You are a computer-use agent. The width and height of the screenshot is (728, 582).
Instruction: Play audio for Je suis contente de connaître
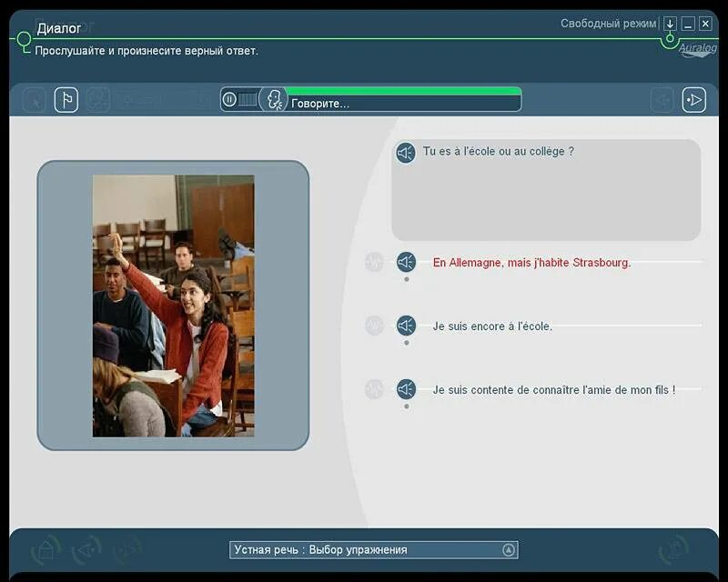pos(406,389)
